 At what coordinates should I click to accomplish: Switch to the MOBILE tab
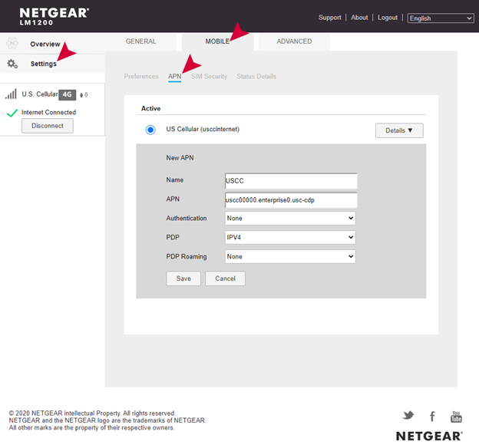pyautogui.click(x=217, y=41)
